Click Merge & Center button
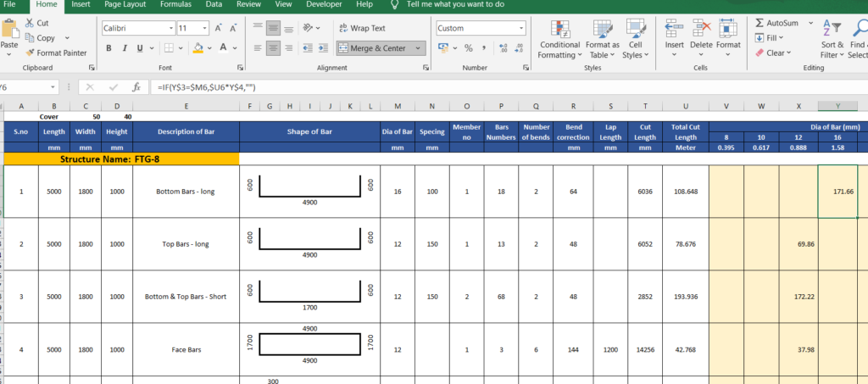The width and height of the screenshot is (868, 384). pos(372,48)
